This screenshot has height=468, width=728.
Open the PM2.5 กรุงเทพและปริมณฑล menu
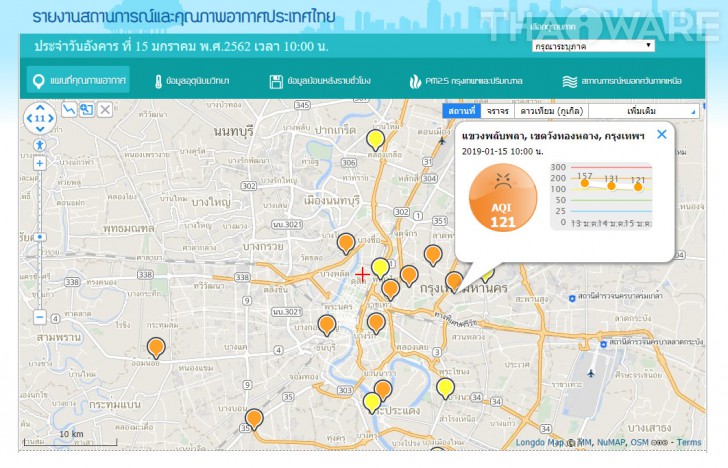pos(466,81)
